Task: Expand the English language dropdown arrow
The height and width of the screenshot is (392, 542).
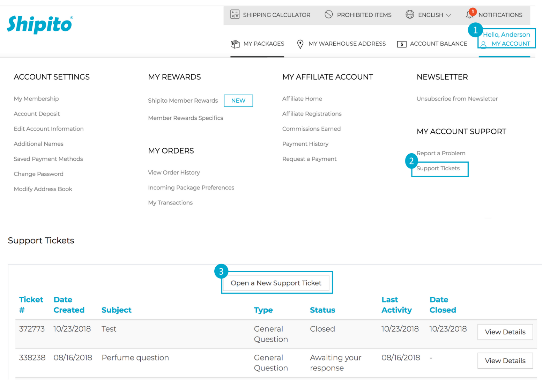Action: tap(448, 15)
